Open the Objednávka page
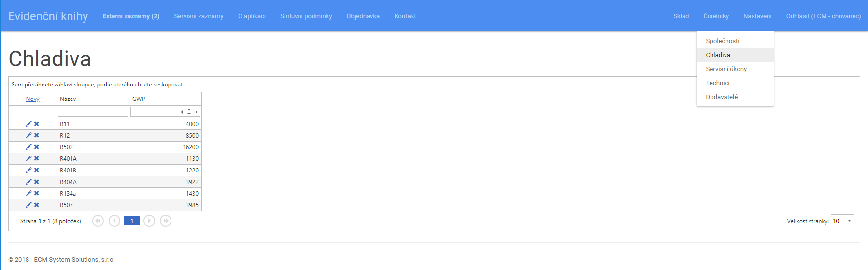 (363, 16)
